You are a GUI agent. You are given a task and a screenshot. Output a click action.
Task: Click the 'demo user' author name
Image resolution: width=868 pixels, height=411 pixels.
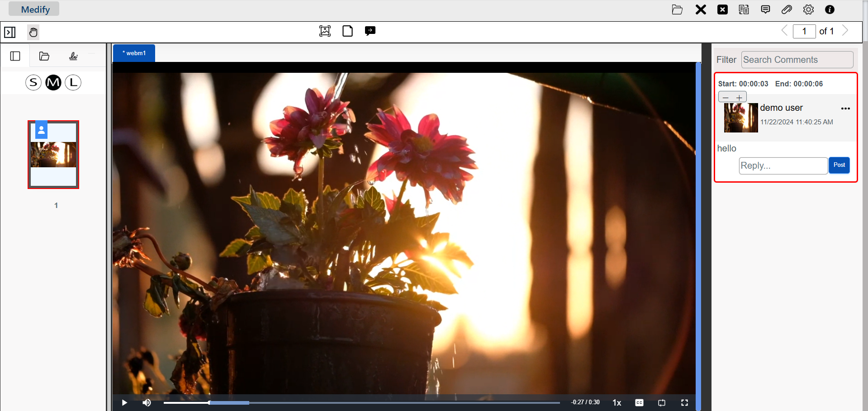coord(781,108)
